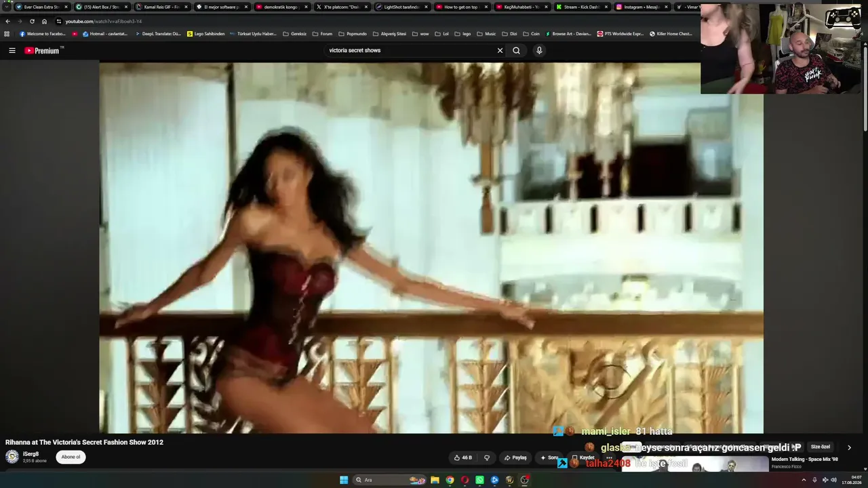Show next chip in suggestions row

(849, 447)
